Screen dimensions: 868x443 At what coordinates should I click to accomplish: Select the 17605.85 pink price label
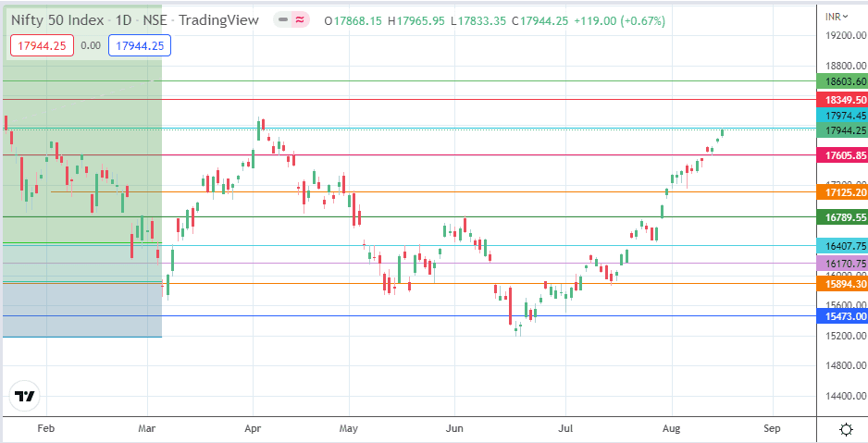coord(842,156)
